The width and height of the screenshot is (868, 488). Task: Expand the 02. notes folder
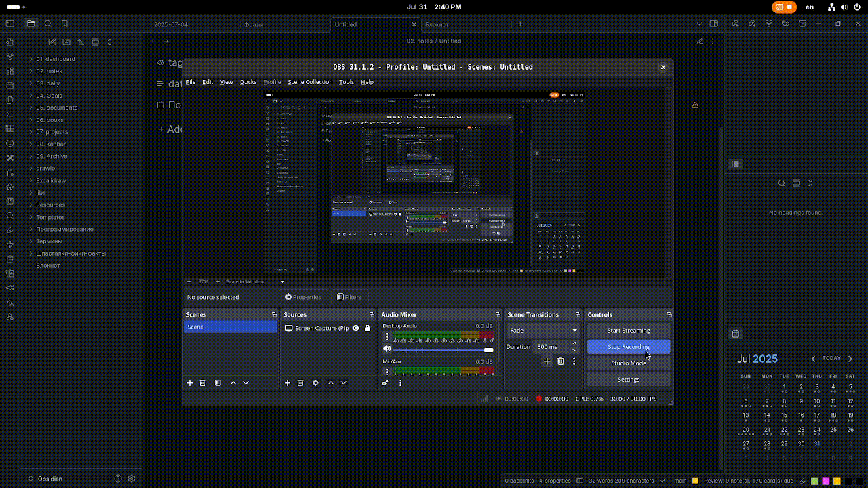[x=49, y=71]
